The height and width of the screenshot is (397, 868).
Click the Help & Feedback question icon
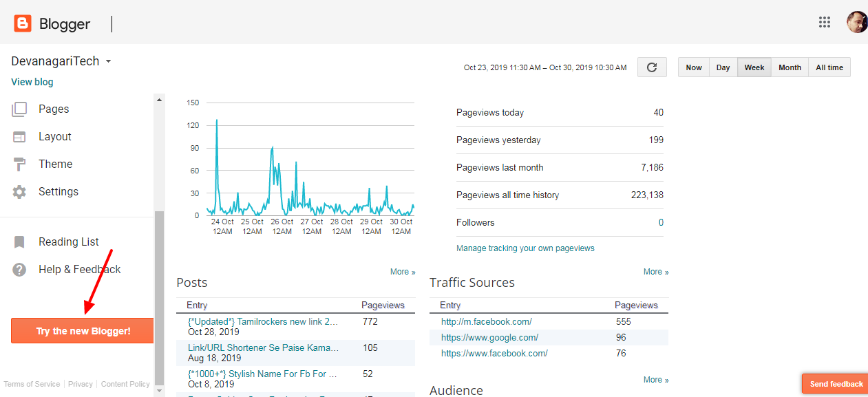(19, 270)
